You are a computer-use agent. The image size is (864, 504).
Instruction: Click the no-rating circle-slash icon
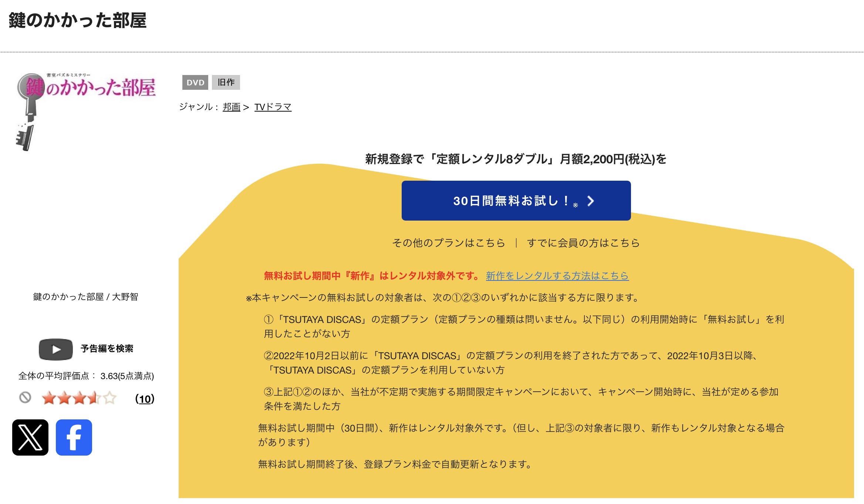(25, 398)
